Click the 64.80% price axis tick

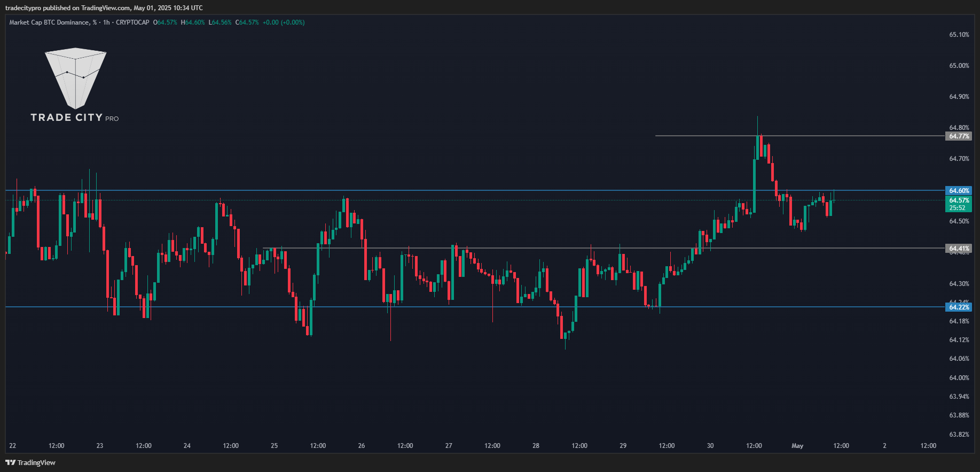pos(959,128)
